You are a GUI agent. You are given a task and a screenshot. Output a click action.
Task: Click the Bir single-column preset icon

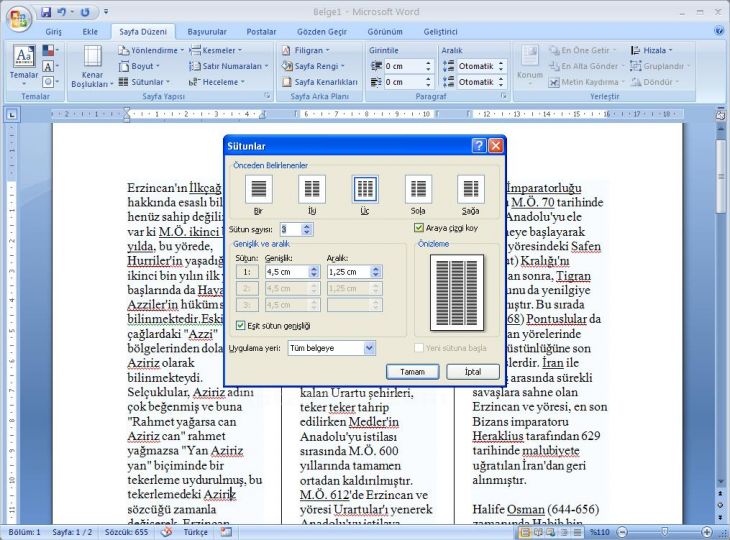click(258, 189)
